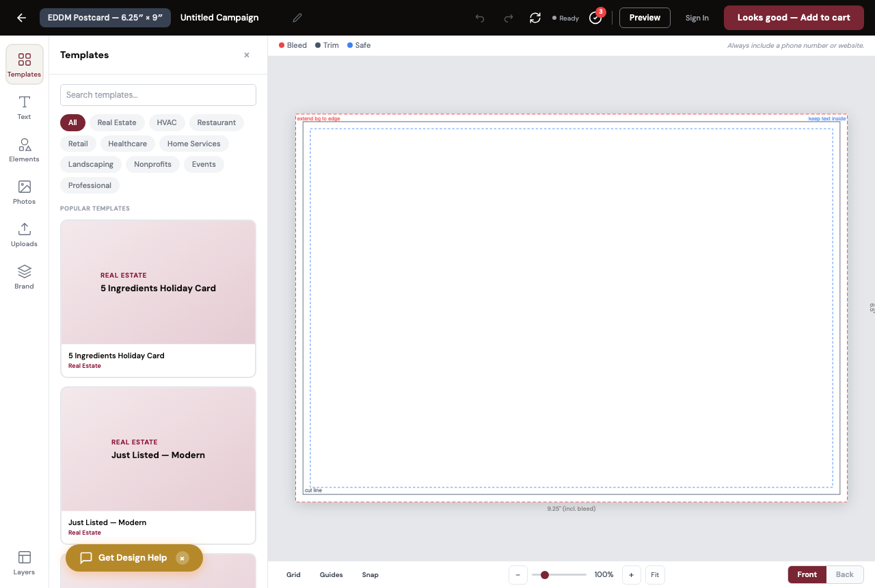Filter templates by Real Estate
Viewport: 875px width, 588px height.
(x=117, y=122)
